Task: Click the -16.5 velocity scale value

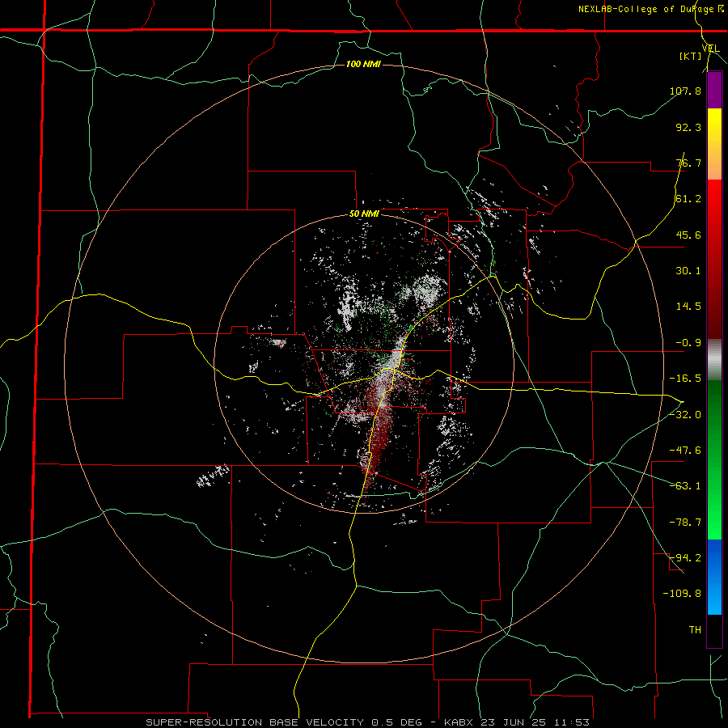Action: [x=685, y=379]
